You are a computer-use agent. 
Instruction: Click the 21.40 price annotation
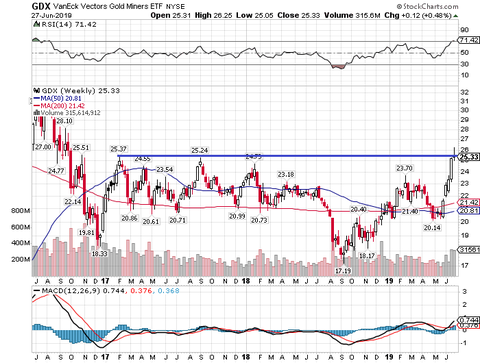point(410,212)
